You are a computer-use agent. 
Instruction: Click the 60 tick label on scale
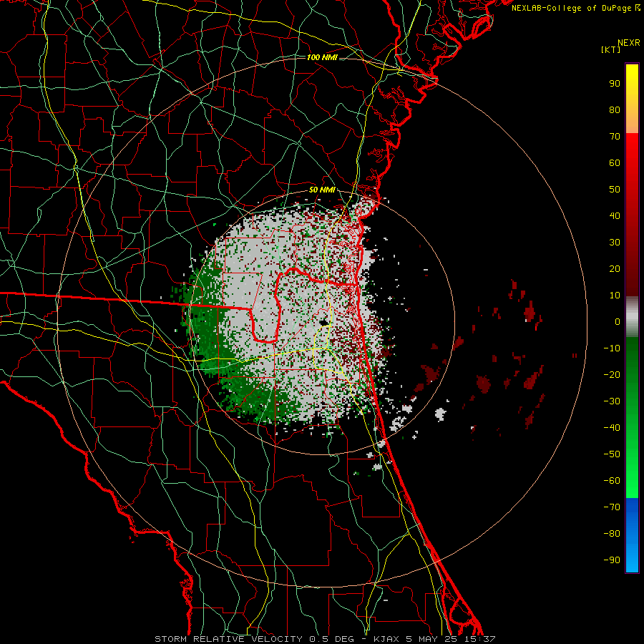[615, 162]
